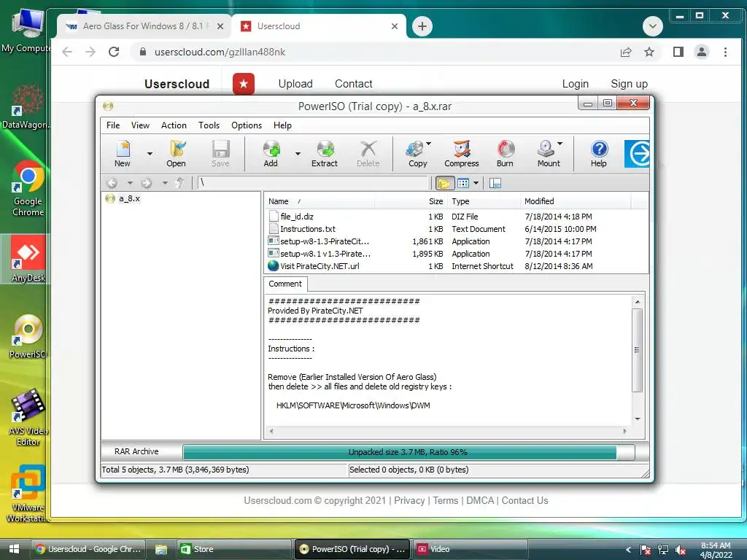747x560 pixels.
Task: Click the DMCA footer link
Action: click(480, 500)
